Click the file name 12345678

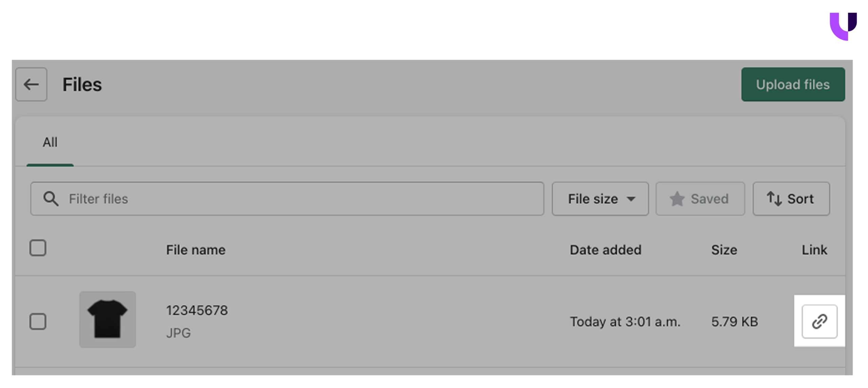(197, 310)
